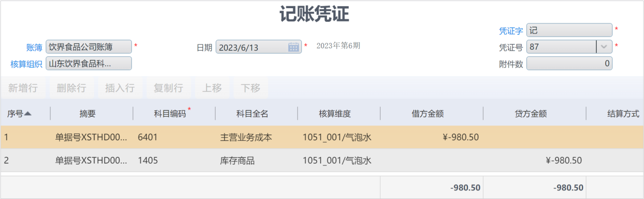
Task: Click the 科目编码 column header
Action: tap(170, 114)
